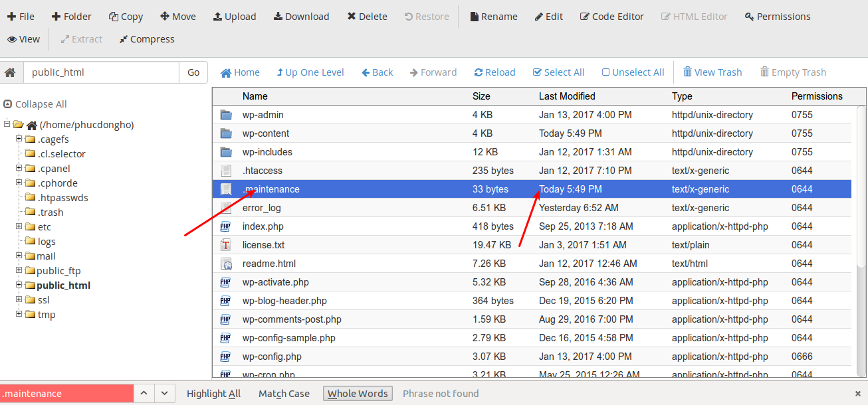868x405 pixels.
Task: Click the wp-config.php PHP icon
Action: click(226, 357)
